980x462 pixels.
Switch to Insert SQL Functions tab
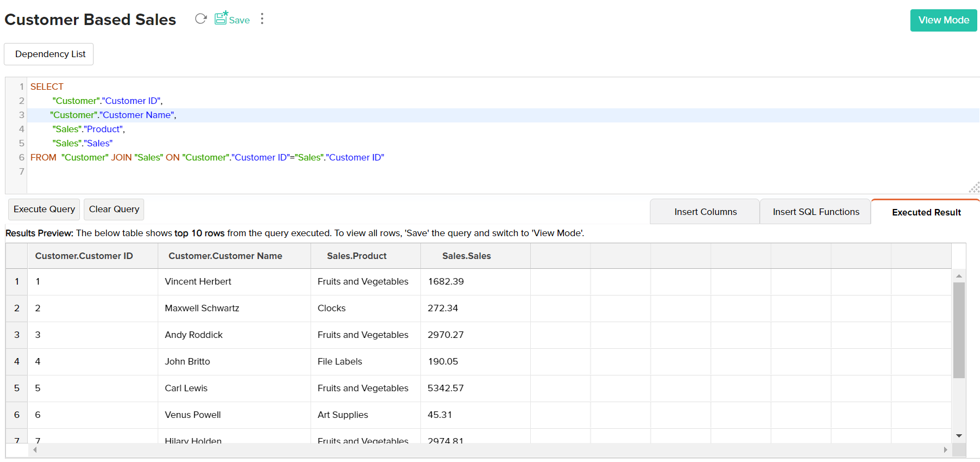[x=815, y=212]
